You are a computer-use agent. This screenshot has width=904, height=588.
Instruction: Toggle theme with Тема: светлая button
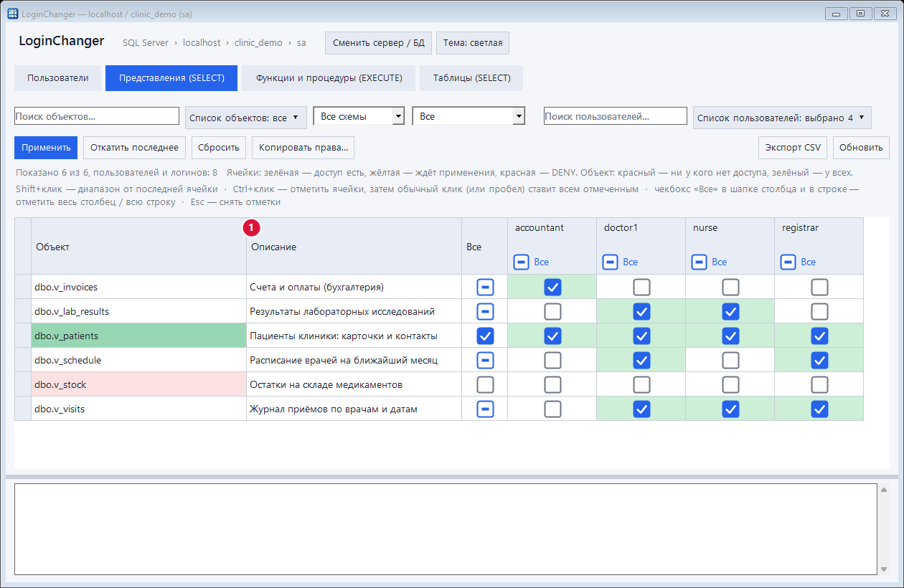[473, 43]
